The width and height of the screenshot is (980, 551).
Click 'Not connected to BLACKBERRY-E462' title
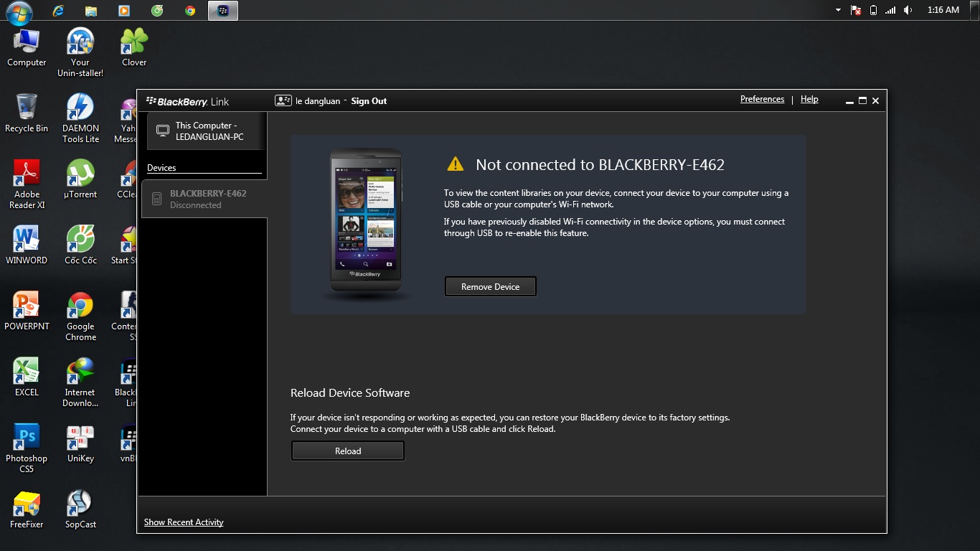click(x=600, y=165)
